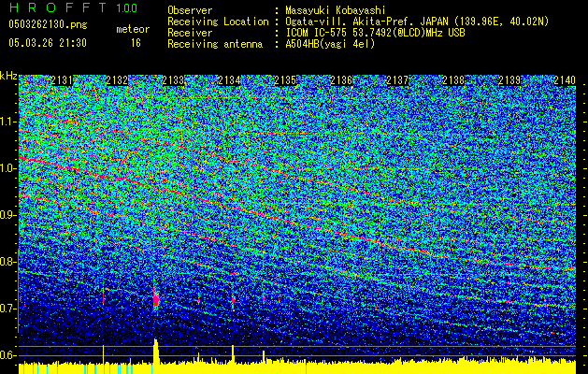The width and height of the screenshot is (588, 374).
Task: Click the time marker 2131
Action: [62, 80]
